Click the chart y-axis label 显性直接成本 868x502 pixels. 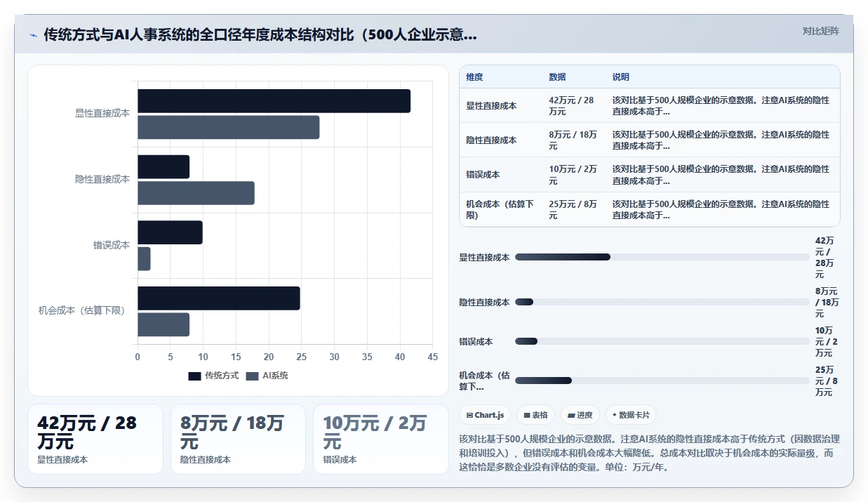point(102,113)
